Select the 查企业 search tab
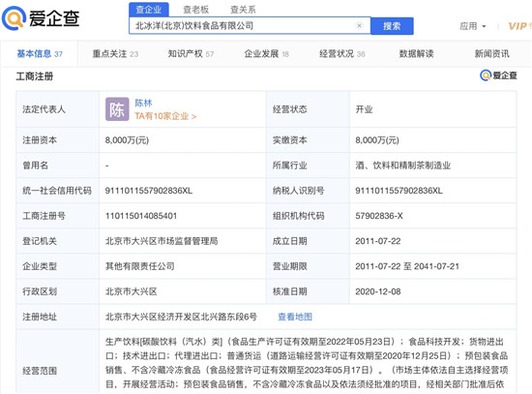 tap(149, 10)
